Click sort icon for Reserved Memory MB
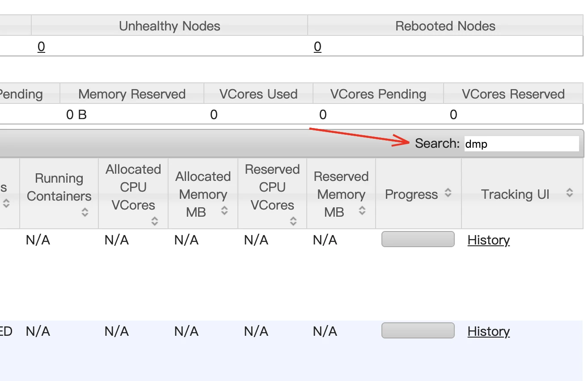 point(362,210)
